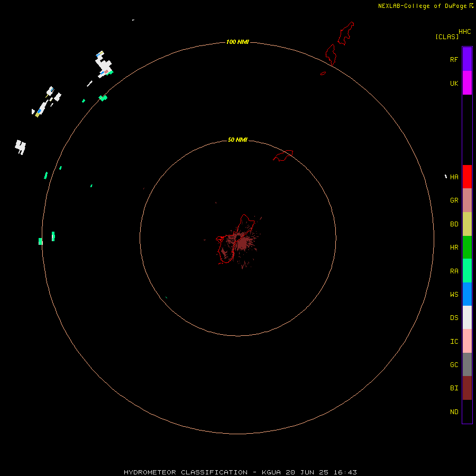Click the HA red legend color block
Image resolution: width=476 pixels, height=476 pixels.
pyautogui.click(x=467, y=177)
